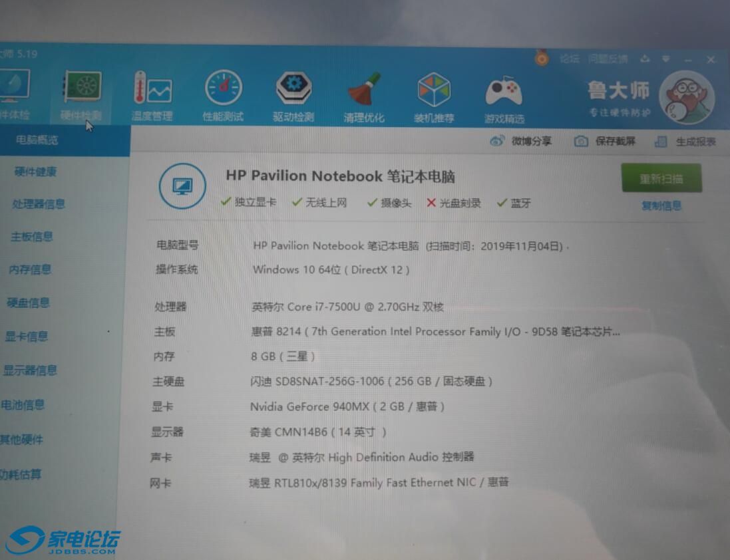Open 内存信息 in the sidebar

click(30, 269)
